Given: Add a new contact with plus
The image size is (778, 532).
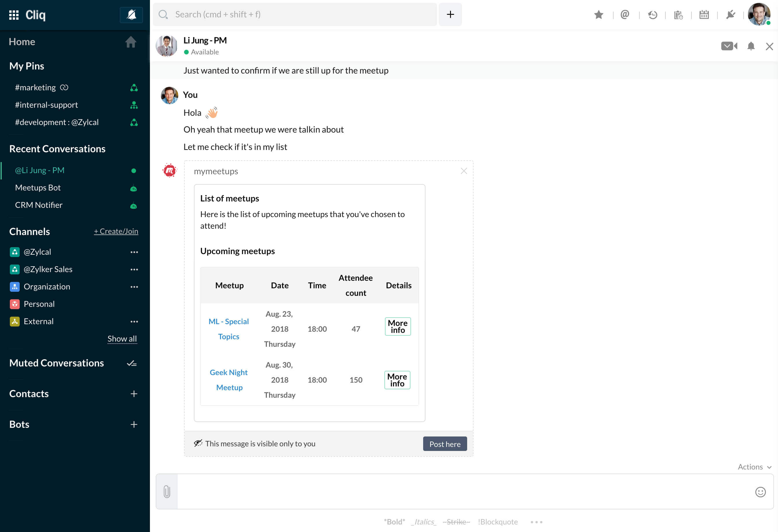Looking at the screenshot, I should [x=134, y=394].
